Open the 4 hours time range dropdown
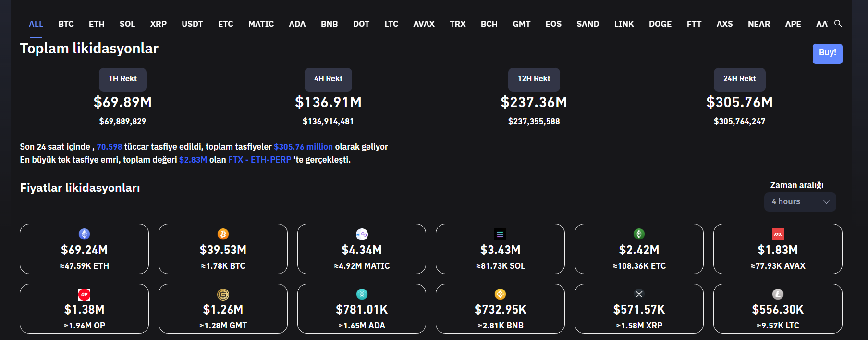This screenshot has width=868, height=340. coord(793,202)
